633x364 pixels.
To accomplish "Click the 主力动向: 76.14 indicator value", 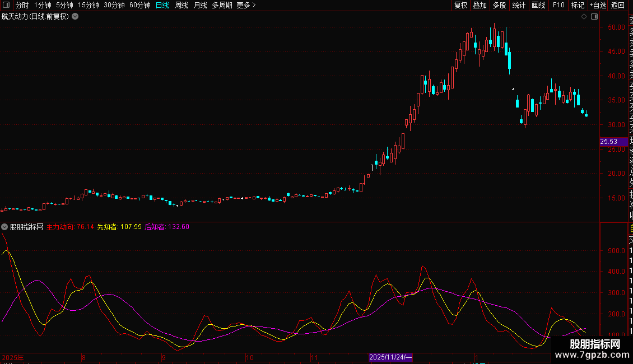I will click(x=70, y=227).
